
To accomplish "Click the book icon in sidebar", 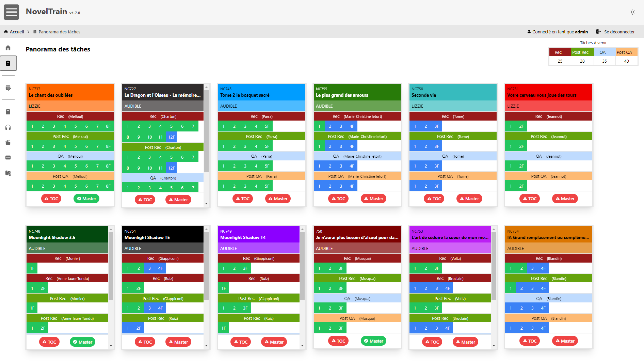I will [8, 112].
